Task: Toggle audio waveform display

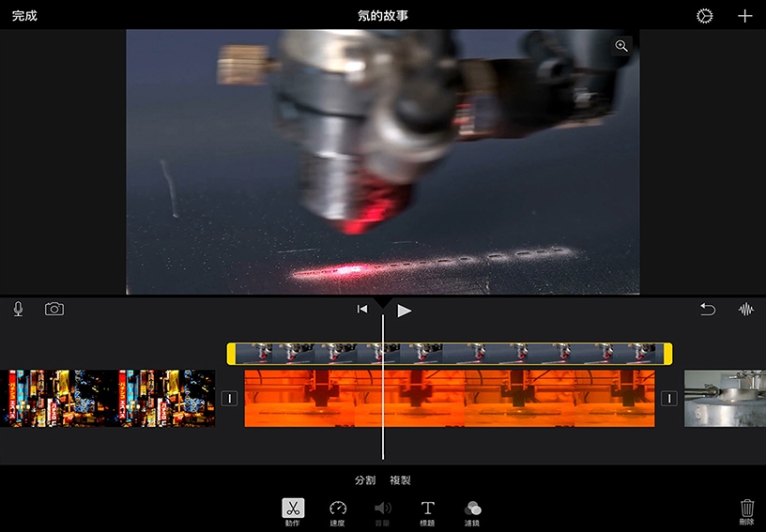Action: [x=745, y=310]
